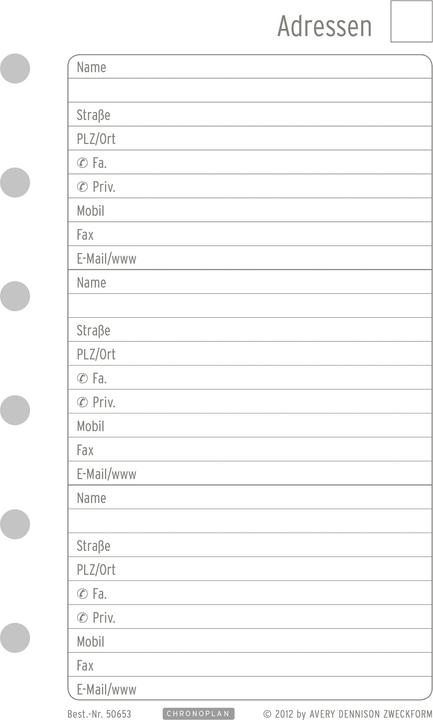Click the Best.-Nr. 50653 text
The width and height of the screenshot is (433, 720).
(99, 714)
